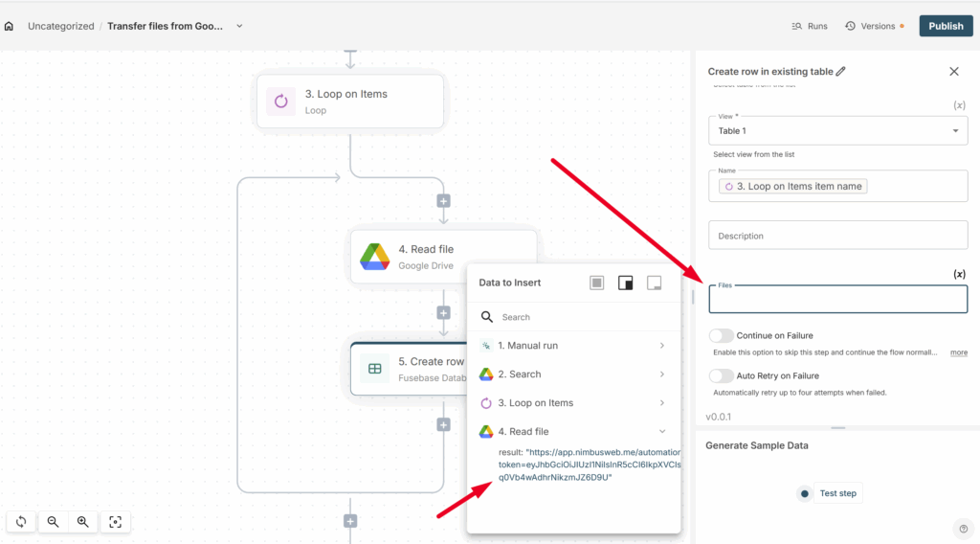The height and width of the screenshot is (544, 980).
Task: Click the Test step button
Action: click(x=830, y=493)
